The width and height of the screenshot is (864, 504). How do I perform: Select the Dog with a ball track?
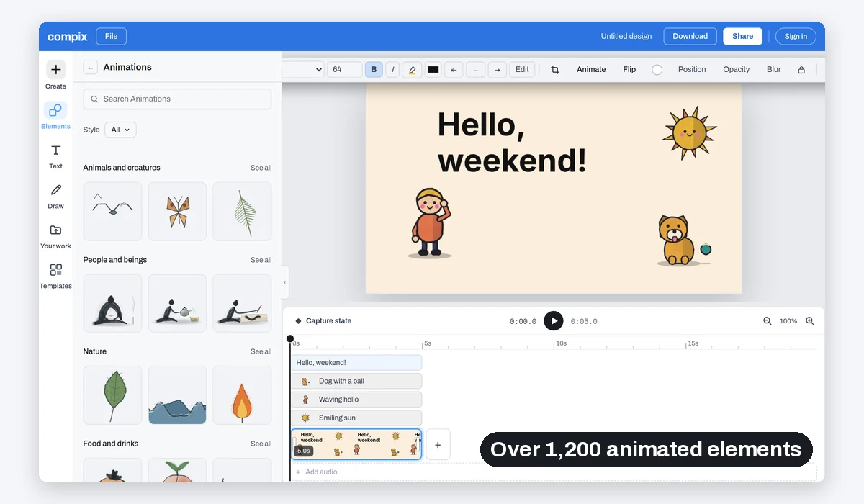point(357,381)
